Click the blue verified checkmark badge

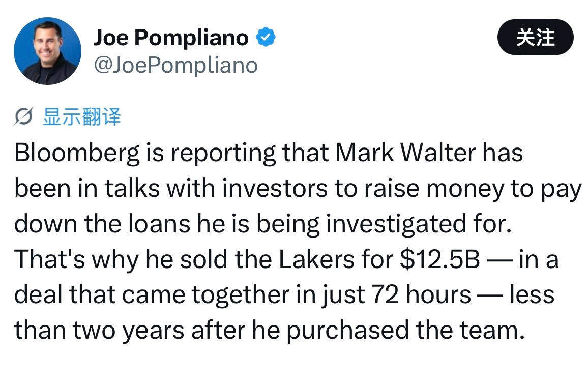[266, 37]
